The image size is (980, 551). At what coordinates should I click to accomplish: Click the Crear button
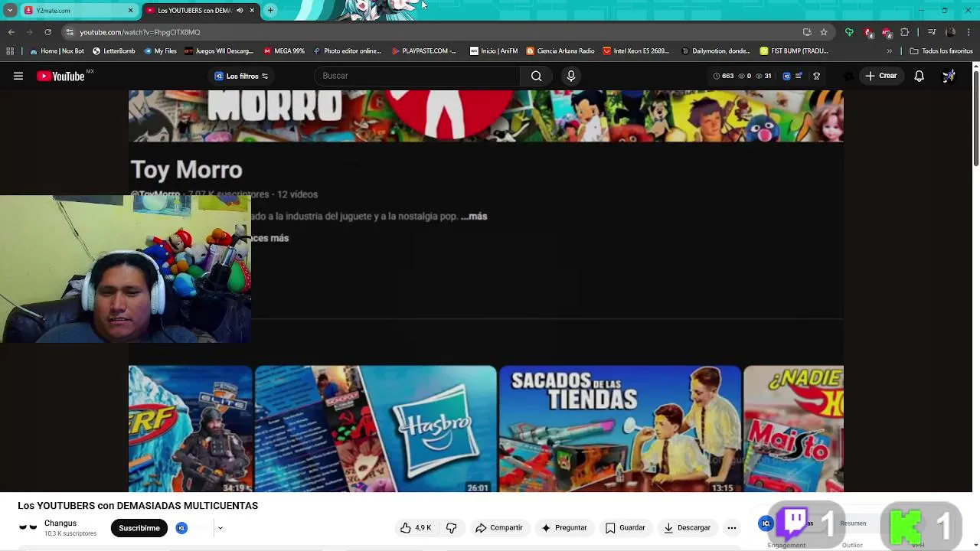[880, 76]
